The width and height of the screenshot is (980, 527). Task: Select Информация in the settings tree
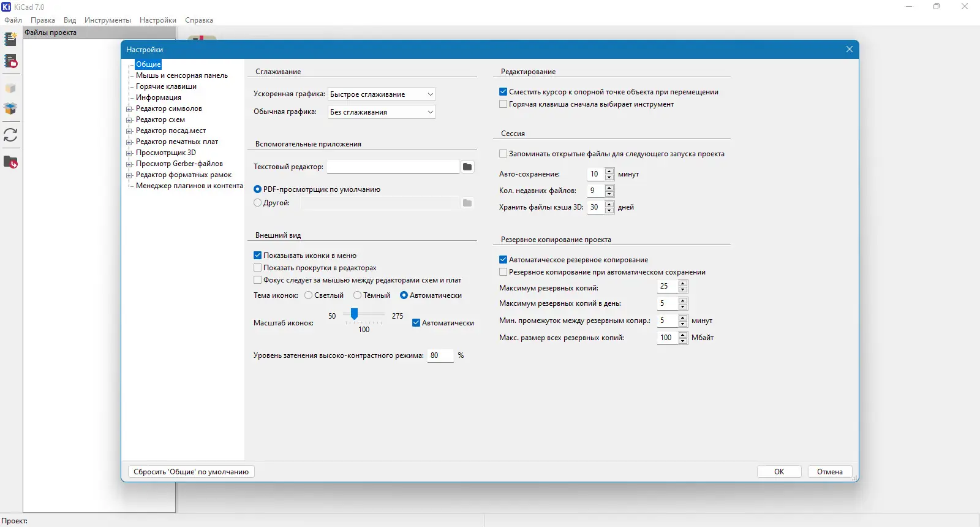point(159,97)
